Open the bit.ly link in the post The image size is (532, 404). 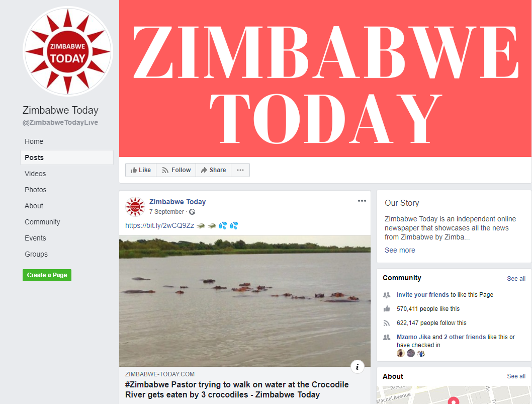point(159,225)
